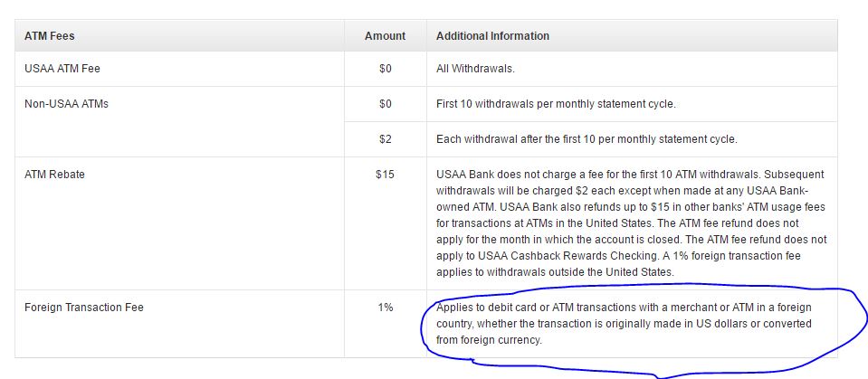Click the $2 withdrawal fee amount
The height and width of the screenshot is (379, 868).
pos(386,139)
